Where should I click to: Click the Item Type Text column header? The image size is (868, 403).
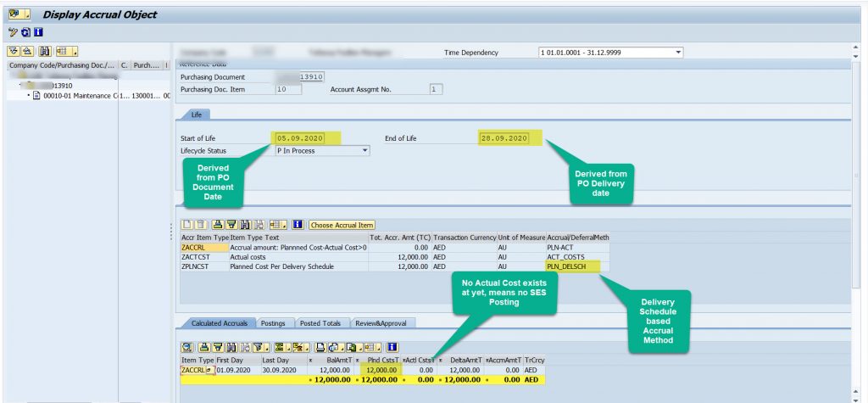pyautogui.click(x=298, y=238)
